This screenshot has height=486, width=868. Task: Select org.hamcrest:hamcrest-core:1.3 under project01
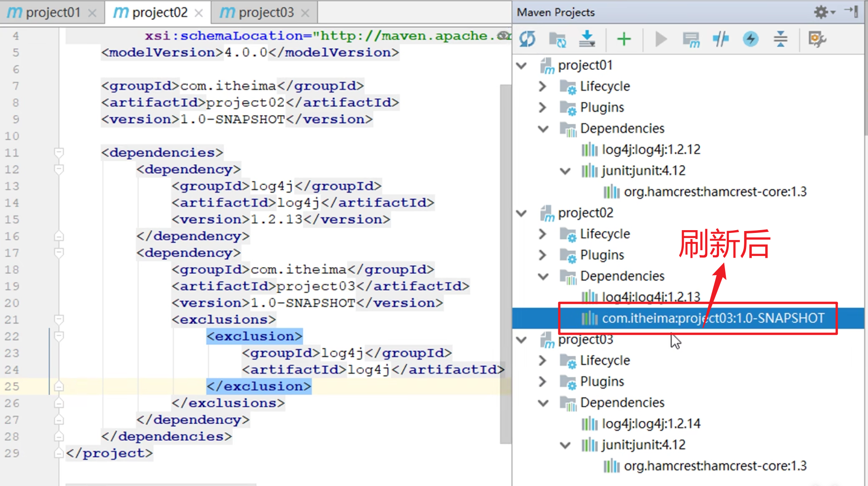pyautogui.click(x=715, y=192)
